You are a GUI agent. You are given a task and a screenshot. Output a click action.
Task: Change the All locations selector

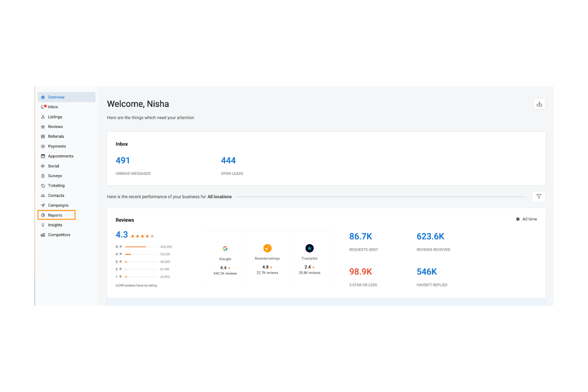219,197
